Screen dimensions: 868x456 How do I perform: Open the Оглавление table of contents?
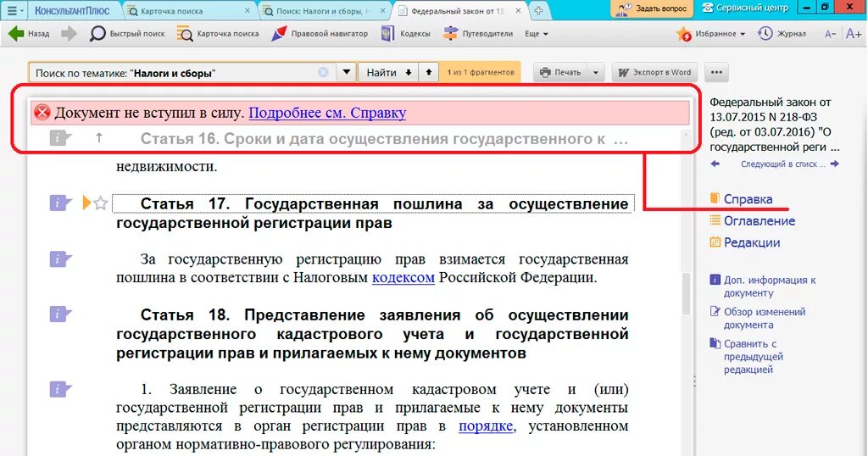tap(753, 221)
